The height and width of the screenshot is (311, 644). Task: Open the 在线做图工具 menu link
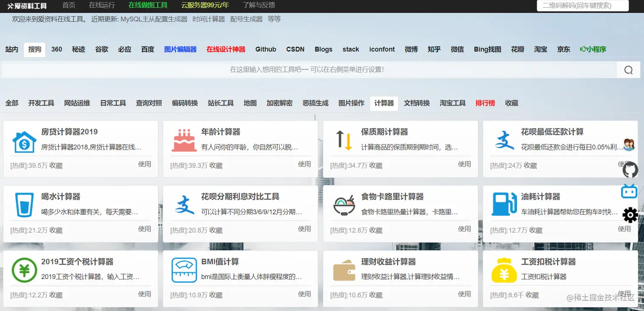point(148,5)
